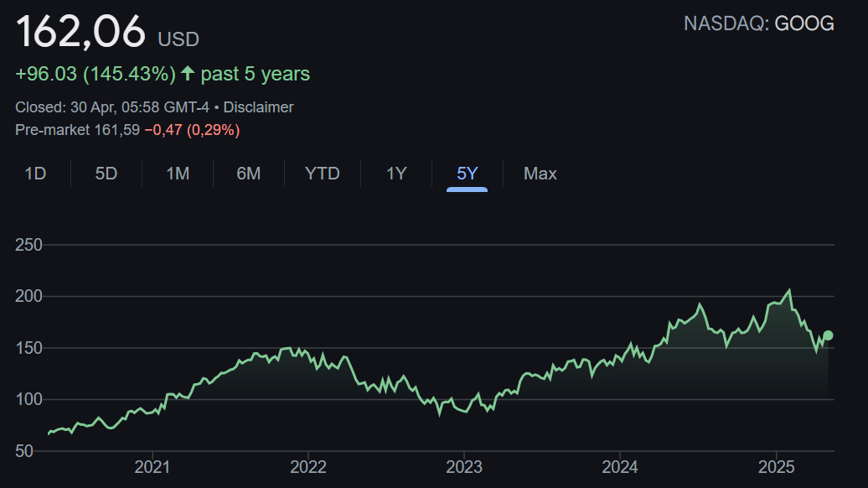Image resolution: width=868 pixels, height=488 pixels.
Task: Click the 2023 x-axis label
Action: [464, 467]
